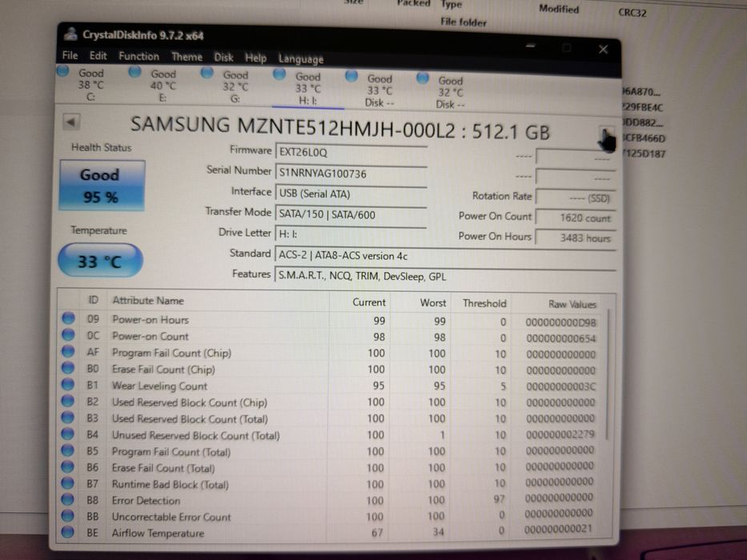
Task: Open the Help menu
Action: pyautogui.click(x=255, y=58)
